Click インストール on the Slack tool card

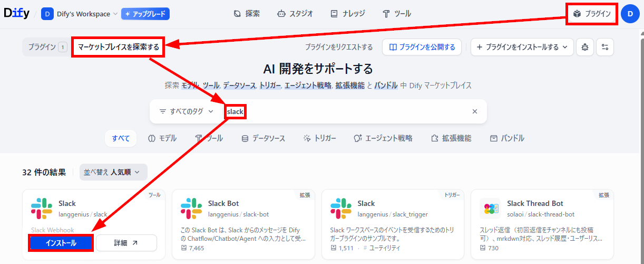[61, 243]
